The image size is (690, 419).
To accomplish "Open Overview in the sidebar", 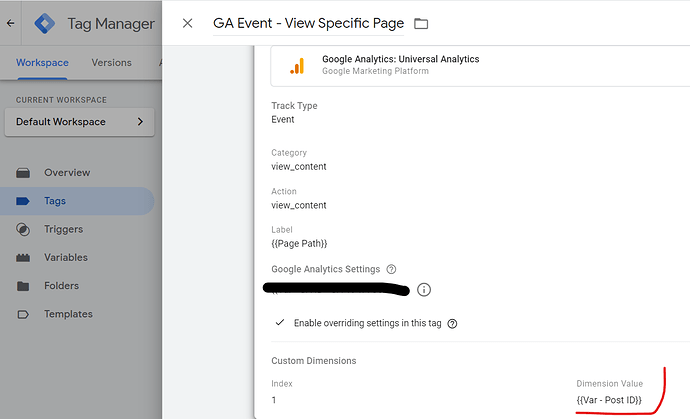I will tap(66, 173).
